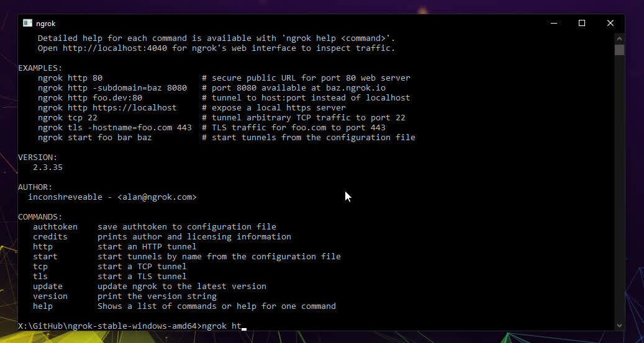This screenshot has height=343, width=644.
Task: Click the 'tls' command in COMMANDS list
Action: 40,276
